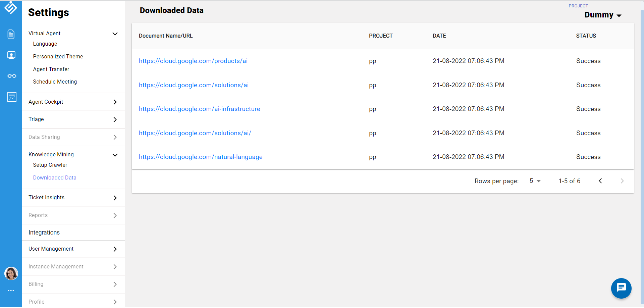
Task: Click the app logo icon at top-left
Action: click(11, 7)
